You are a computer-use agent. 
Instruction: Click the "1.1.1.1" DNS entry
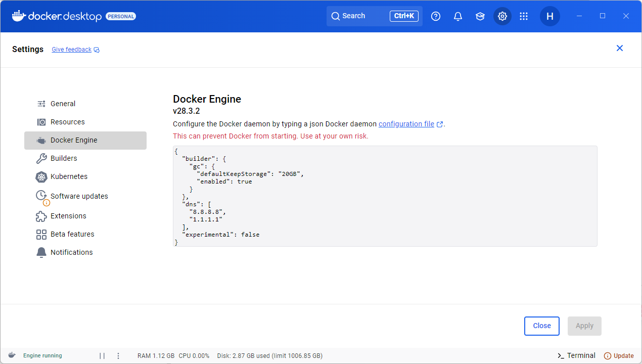(206, 219)
